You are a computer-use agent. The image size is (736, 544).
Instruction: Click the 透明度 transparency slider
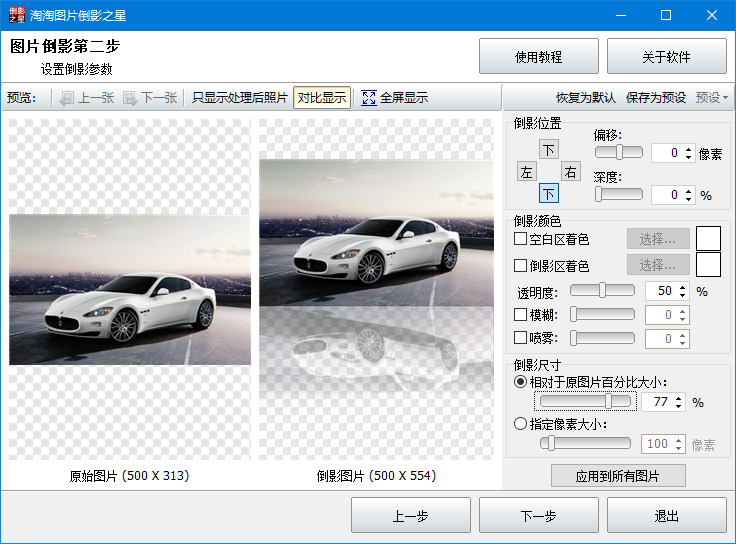click(602, 291)
